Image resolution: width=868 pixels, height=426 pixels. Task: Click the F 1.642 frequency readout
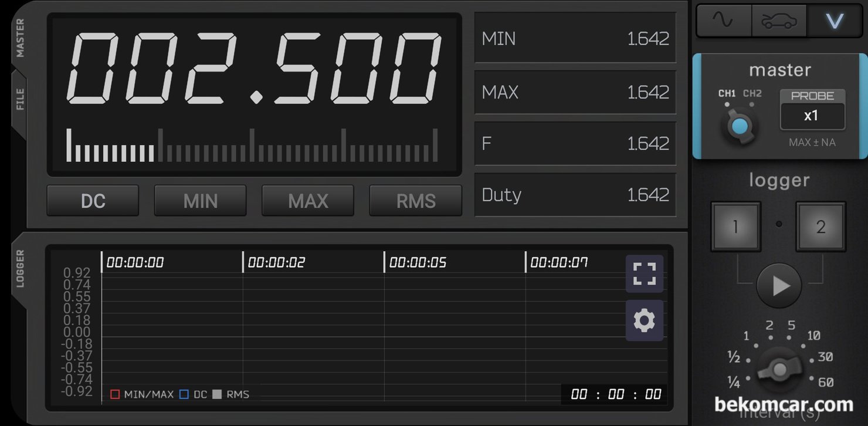coord(575,143)
